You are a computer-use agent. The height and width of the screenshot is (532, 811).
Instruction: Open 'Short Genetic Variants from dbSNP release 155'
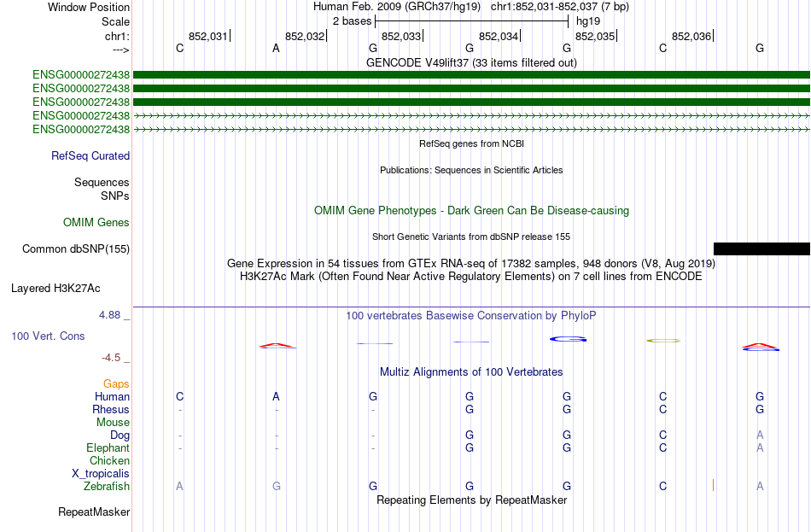pyautogui.click(x=471, y=237)
